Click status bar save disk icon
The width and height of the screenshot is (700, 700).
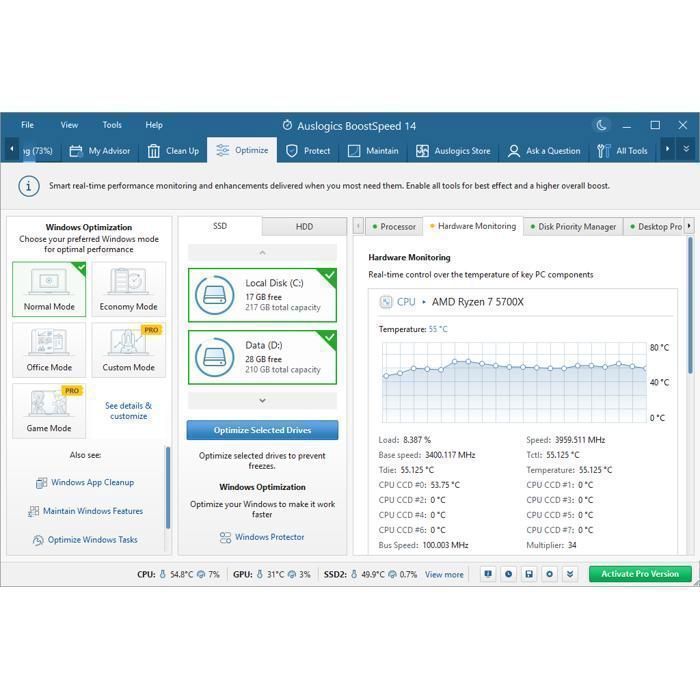coord(529,574)
